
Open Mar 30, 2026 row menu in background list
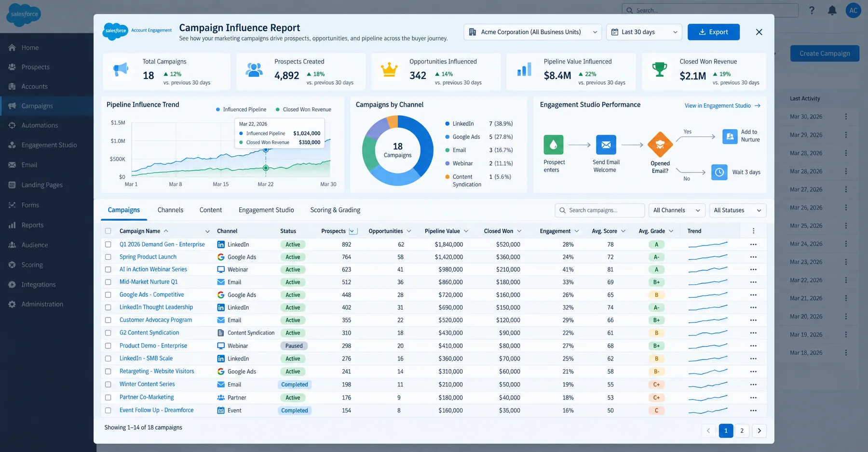tap(846, 117)
